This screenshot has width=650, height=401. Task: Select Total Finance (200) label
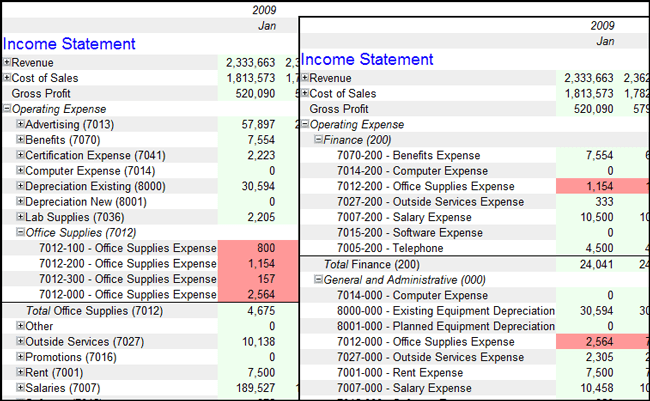tap(371, 265)
